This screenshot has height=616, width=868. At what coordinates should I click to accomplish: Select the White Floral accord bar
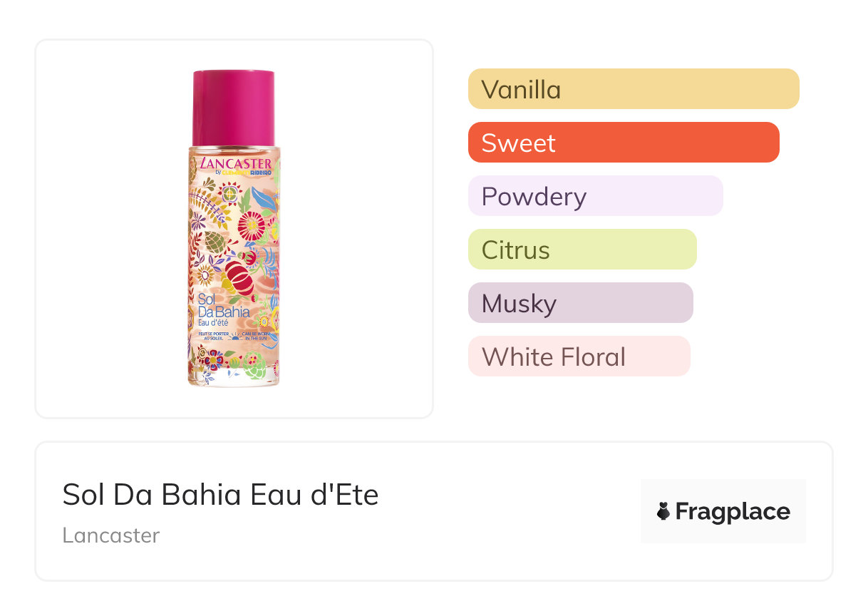(x=579, y=356)
